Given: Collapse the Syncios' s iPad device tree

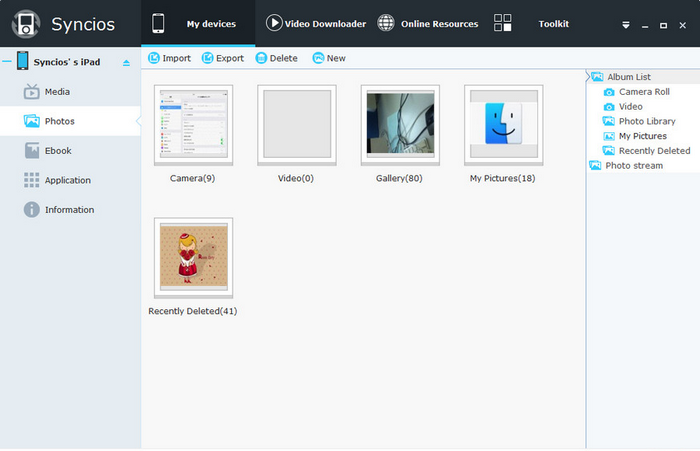Looking at the screenshot, I should (x=7, y=62).
